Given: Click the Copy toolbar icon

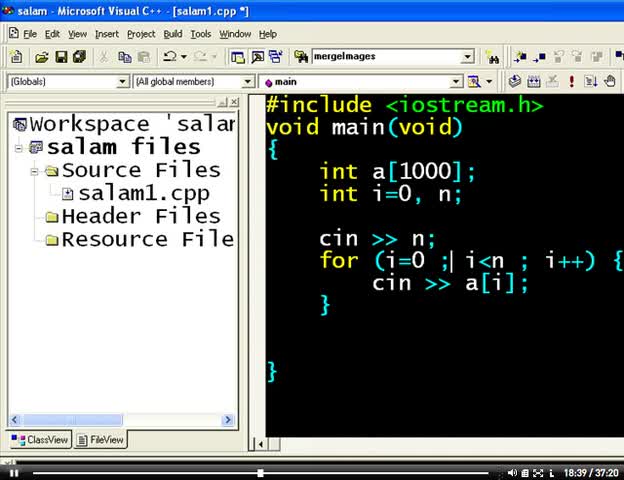Looking at the screenshot, I should [x=125, y=57].
